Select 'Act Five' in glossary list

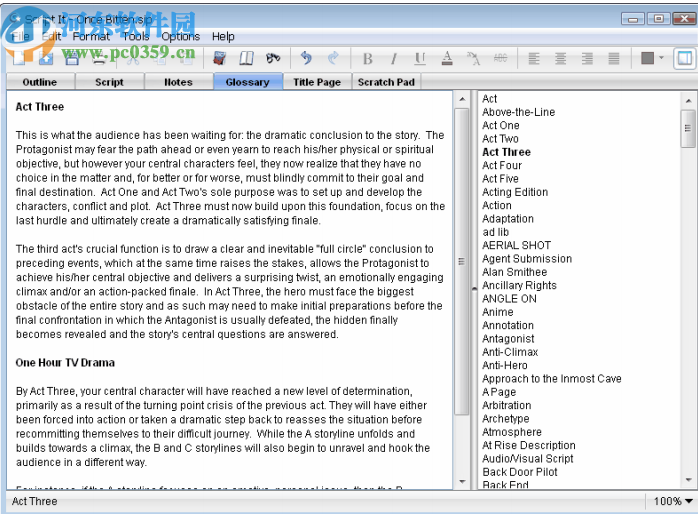pyautogui.click(x=500, y=179)
